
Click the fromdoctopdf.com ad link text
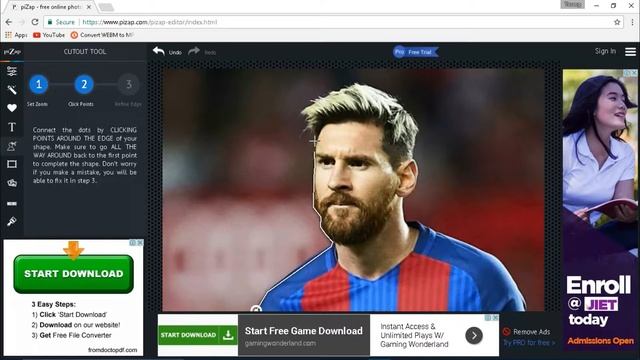pos(113,350)
